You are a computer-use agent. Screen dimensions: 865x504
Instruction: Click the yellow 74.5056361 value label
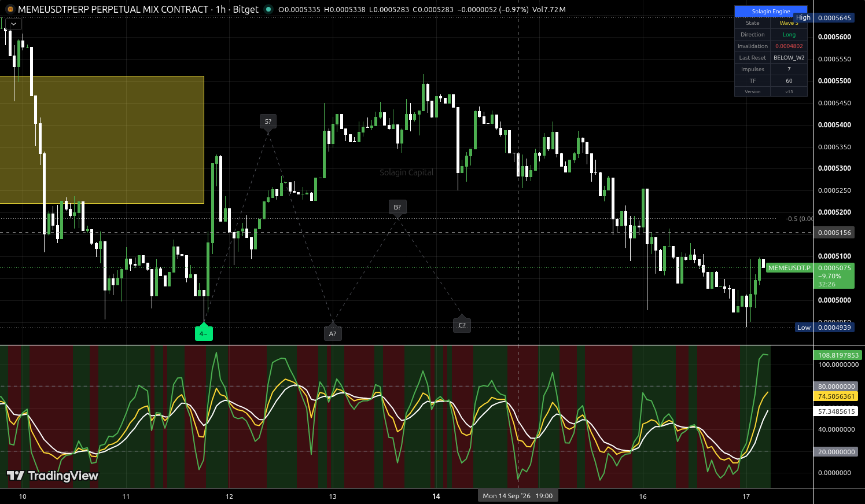pyautogui.click(x=836, y=397)
